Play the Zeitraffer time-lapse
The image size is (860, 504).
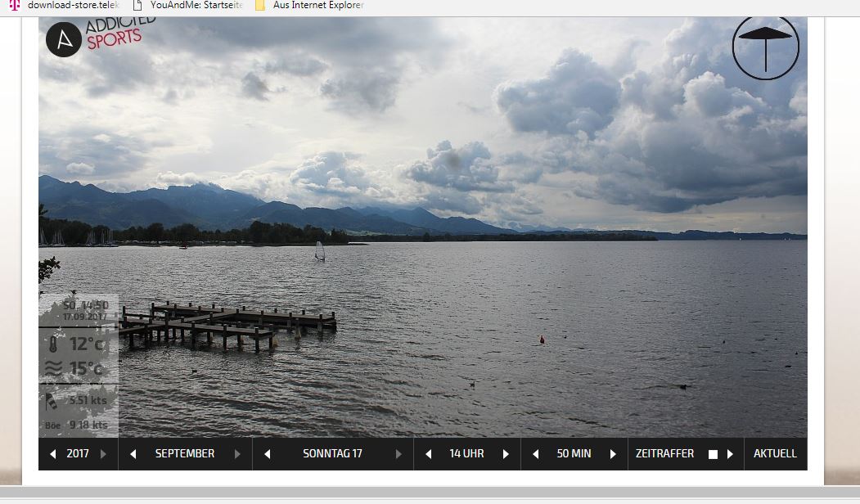730,454
